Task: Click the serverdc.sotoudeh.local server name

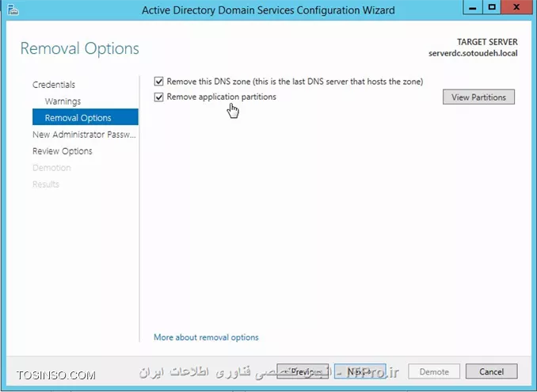Action: [x=473, y=53]
